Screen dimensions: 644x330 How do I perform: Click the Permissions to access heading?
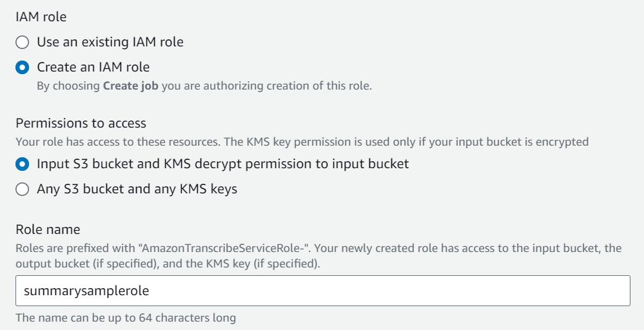pos(81,122)
